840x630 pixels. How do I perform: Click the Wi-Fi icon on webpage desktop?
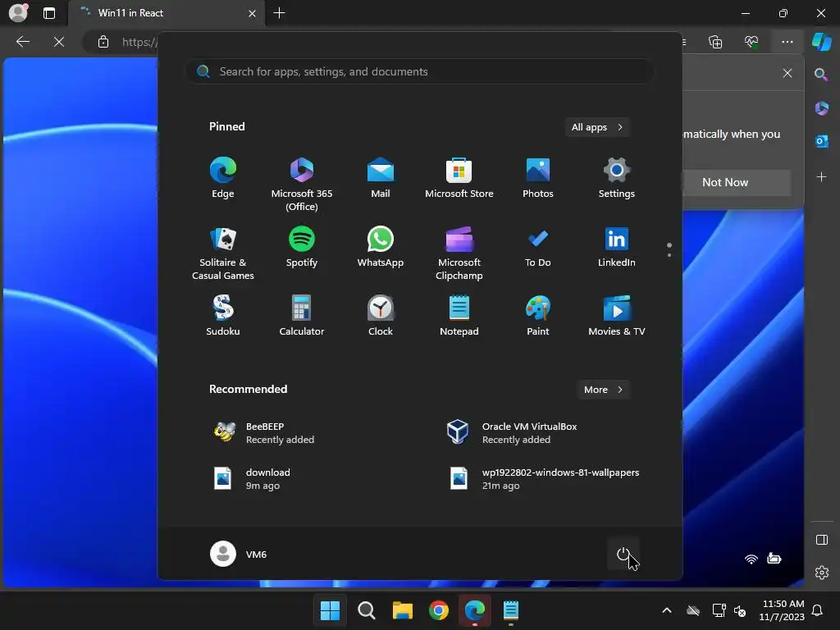[751, 559]
